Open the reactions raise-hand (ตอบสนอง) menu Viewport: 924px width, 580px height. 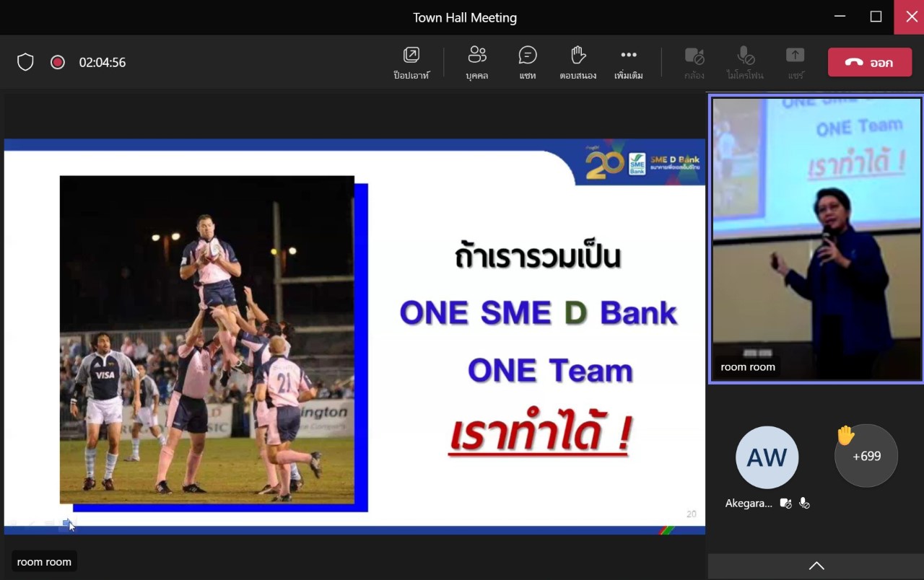coord(578,62)
